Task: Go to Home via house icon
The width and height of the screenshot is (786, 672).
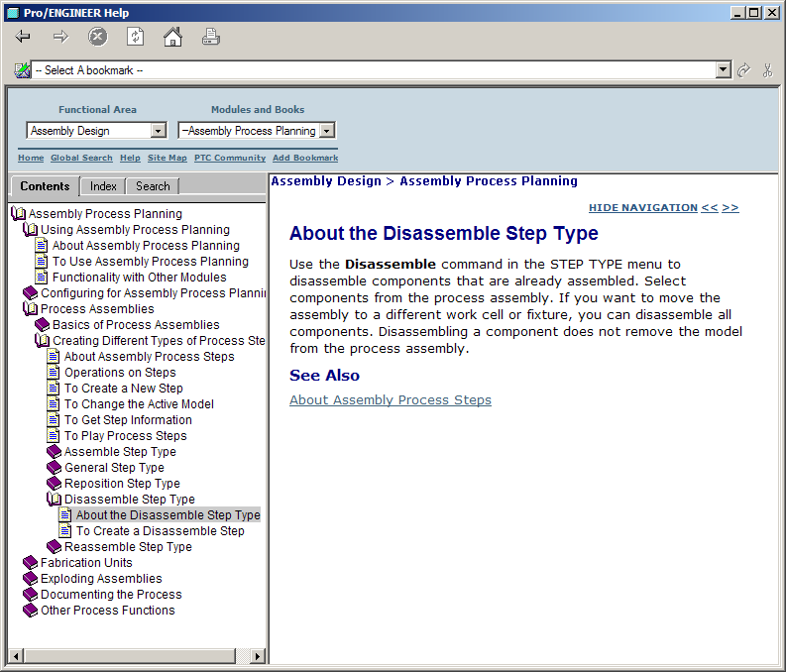Action: click(x=172, y=38)
